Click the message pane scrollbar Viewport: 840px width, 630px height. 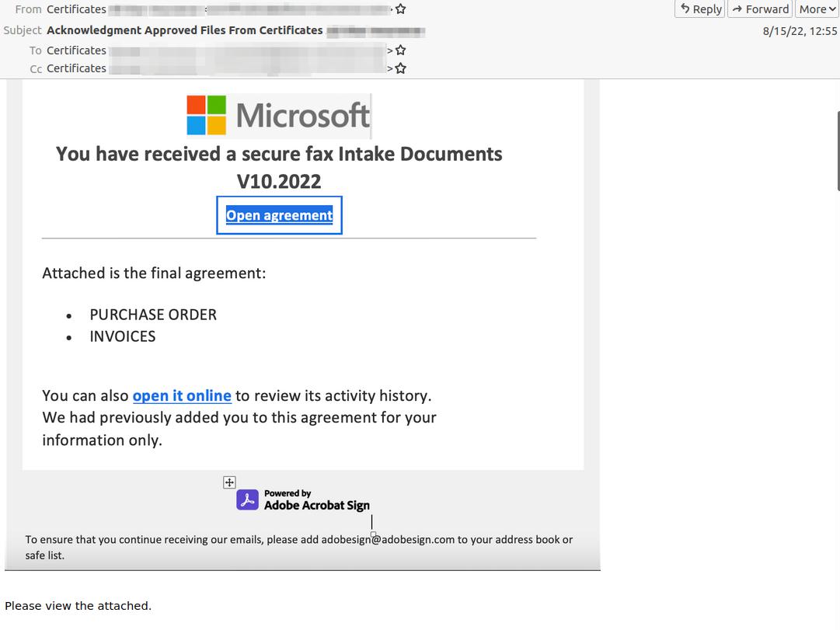838,151
